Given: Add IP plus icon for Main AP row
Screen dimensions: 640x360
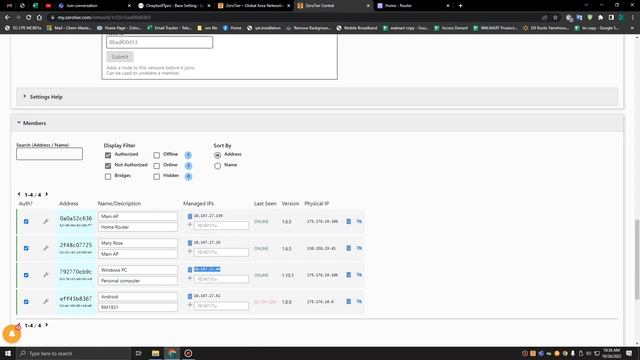Looking at the screenshot, I should pyautogui.click(x=190, y=225).
